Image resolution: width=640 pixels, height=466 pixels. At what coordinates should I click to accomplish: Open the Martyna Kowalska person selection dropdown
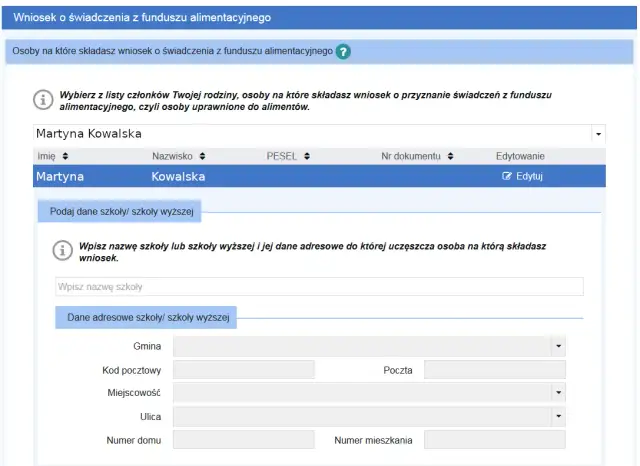click(x=599, y=134)
